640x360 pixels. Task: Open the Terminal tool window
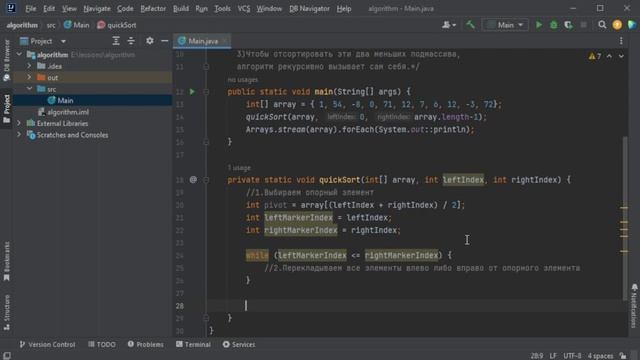193,344
